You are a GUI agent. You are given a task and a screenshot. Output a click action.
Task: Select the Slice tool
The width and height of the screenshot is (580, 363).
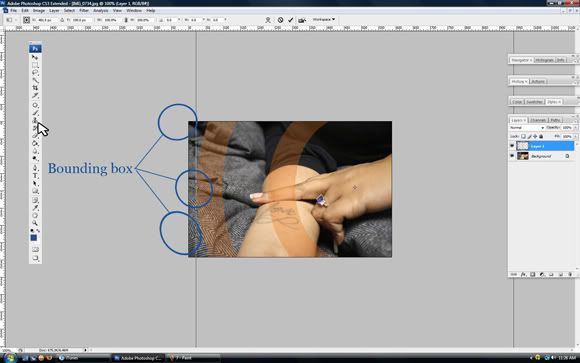click(35, 95)
